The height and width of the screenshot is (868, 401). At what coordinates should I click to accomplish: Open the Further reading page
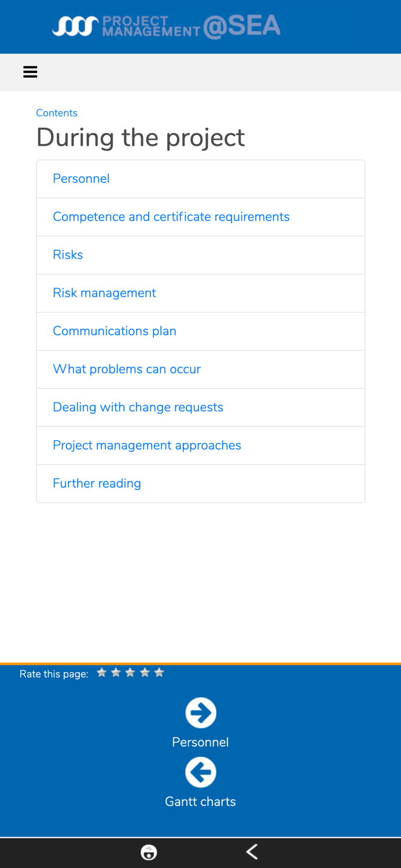tap(97, 483)
